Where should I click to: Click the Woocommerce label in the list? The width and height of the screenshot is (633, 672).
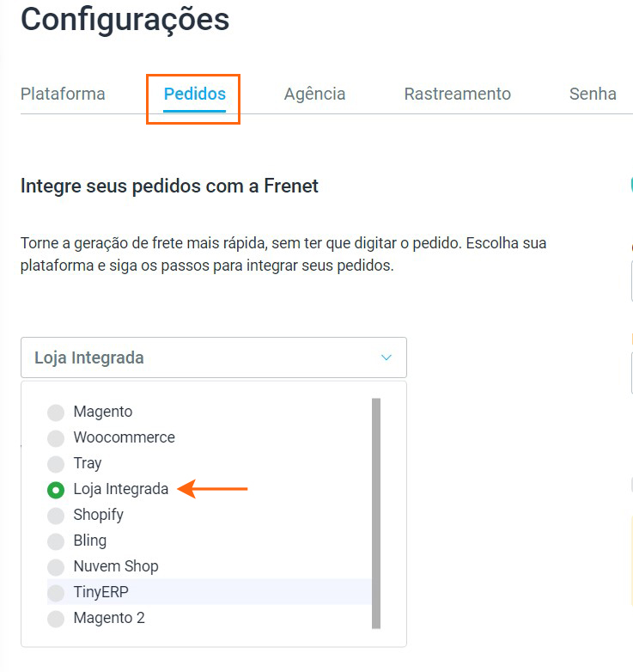[124, 437]
